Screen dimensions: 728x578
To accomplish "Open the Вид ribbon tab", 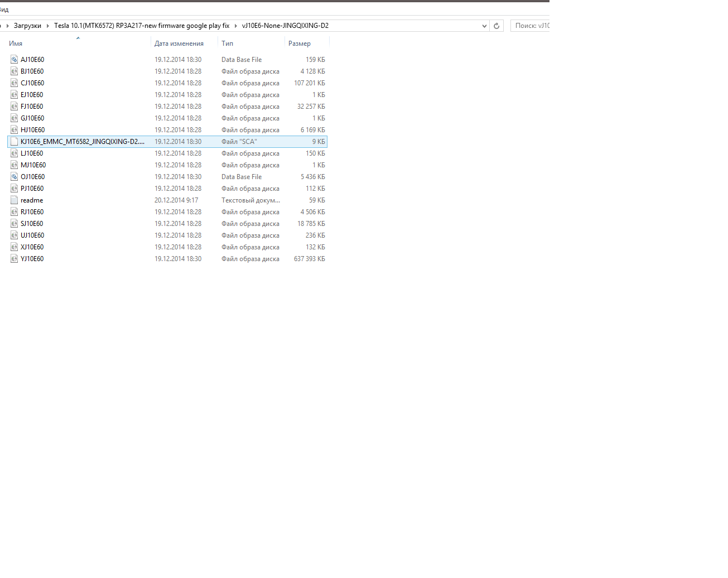I will (x=4, y=9).
